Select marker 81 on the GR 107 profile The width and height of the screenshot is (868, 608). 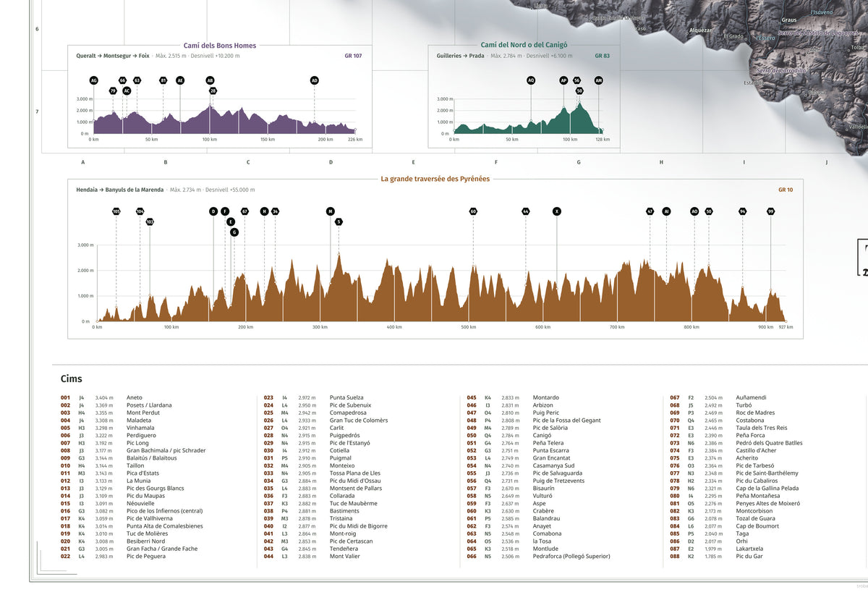click(163, 80)
